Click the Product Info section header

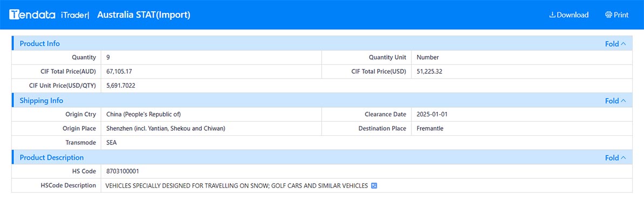(39, 44)
